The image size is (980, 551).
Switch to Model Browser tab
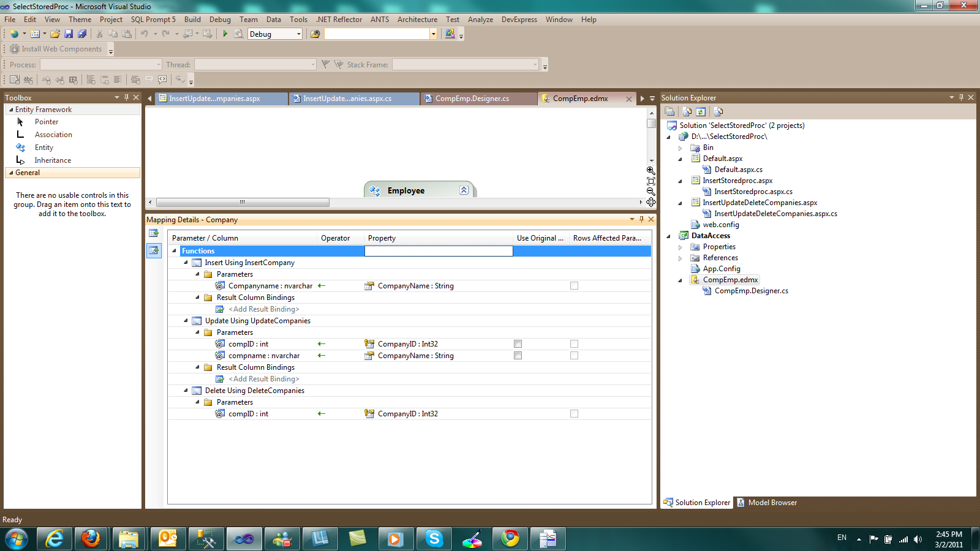click(767, 503)
